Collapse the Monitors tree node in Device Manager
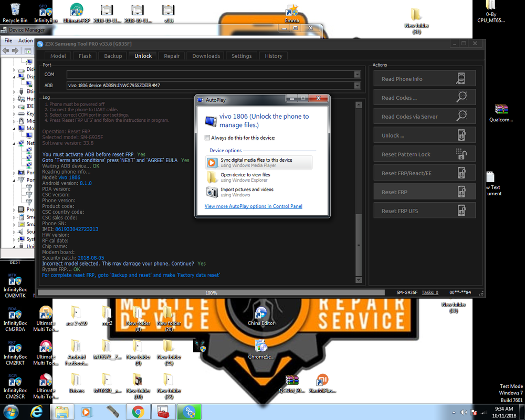Viewport: 525px width, 420px height. [x=14, y=129]
